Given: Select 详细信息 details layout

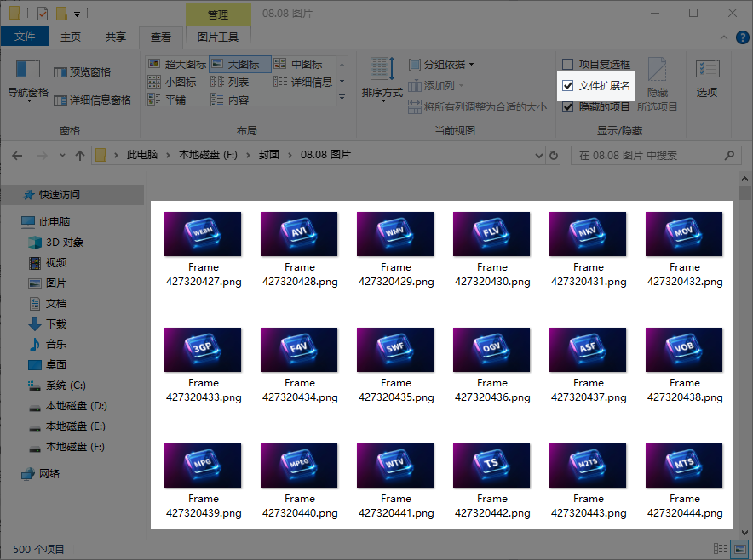Looking at the screenshot, I should (303, 82).
